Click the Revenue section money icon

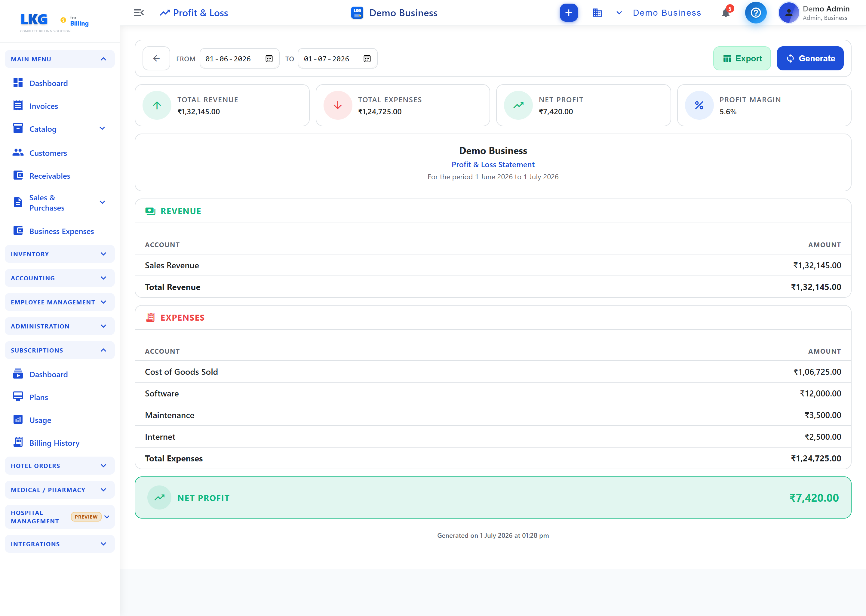tap(150, 211)
